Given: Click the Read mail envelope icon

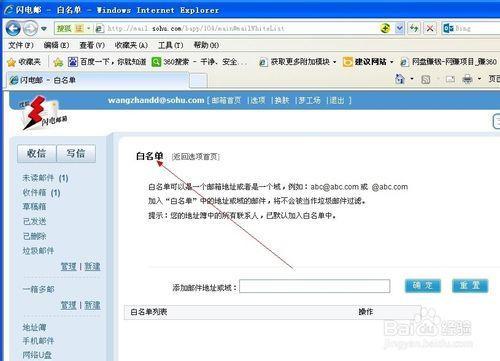Looking at the screenshot, I should 450,79.
